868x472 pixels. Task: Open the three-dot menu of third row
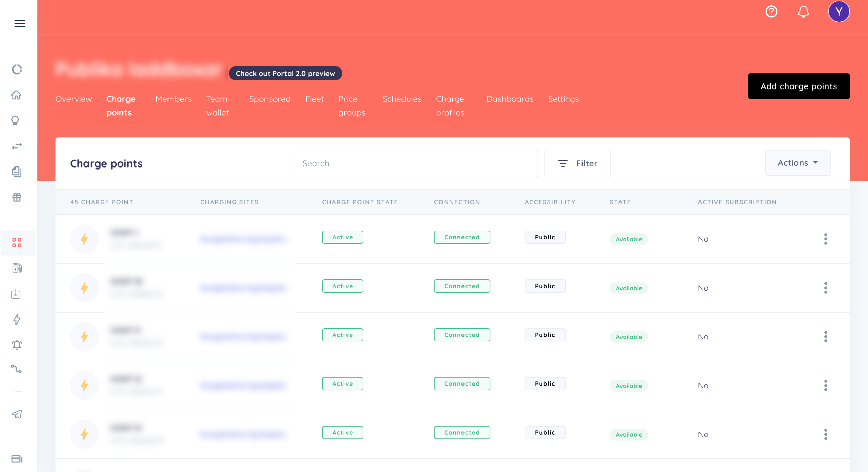[x=826, y=337]
